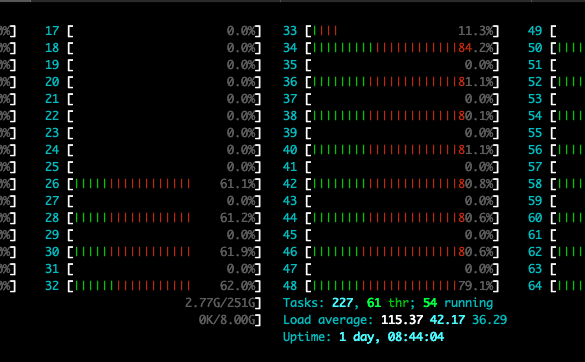Click the Tasks label
The width and height of the screenshot is (585, 362).
click(x=304, y=303)
